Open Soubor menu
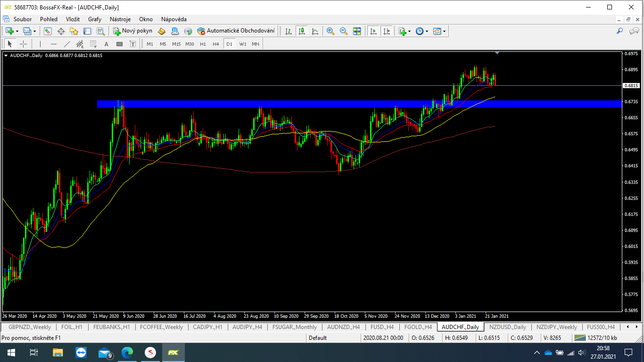Image resolution: width=644 pixels, height=362 pixels. point(23,19)
